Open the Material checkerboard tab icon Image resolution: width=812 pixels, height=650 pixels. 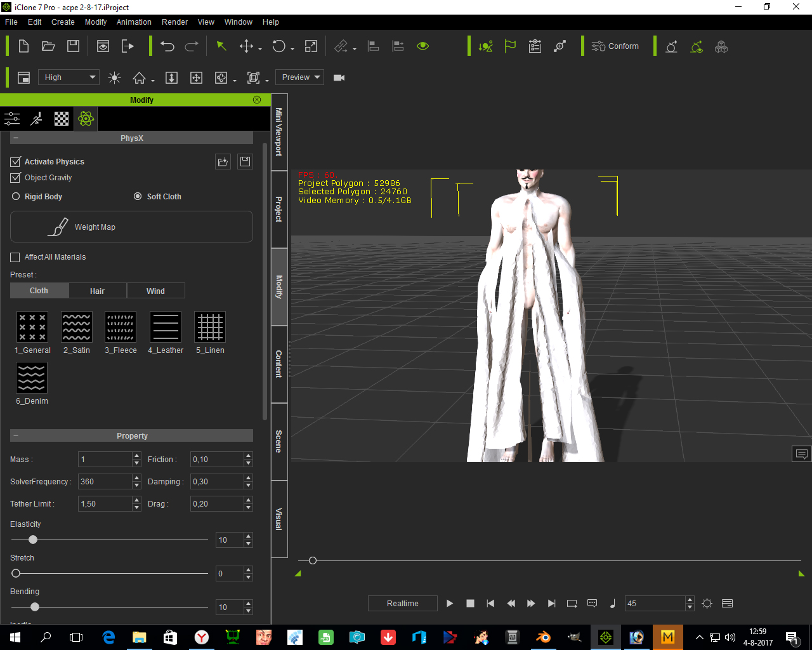pyautogui.click(x=62, y=119)
